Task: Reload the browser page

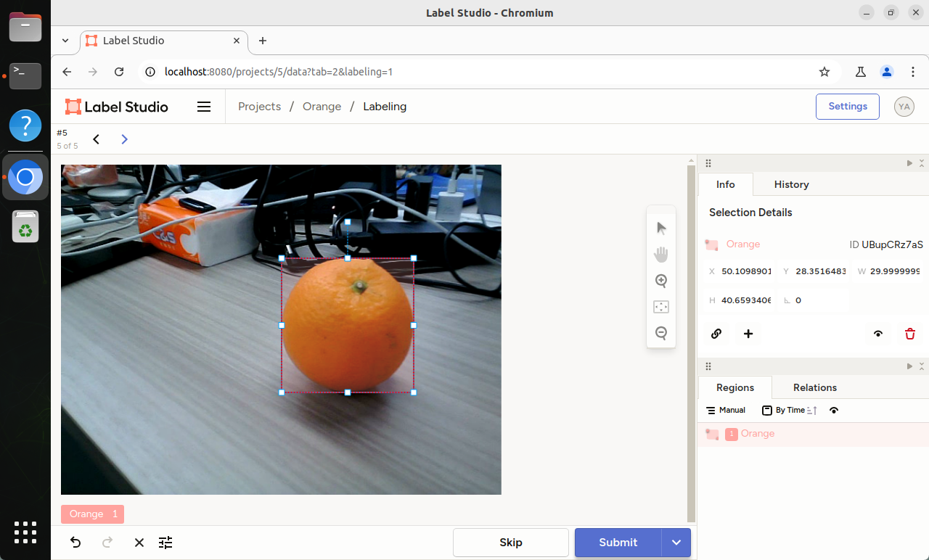Action: point(120,72)
